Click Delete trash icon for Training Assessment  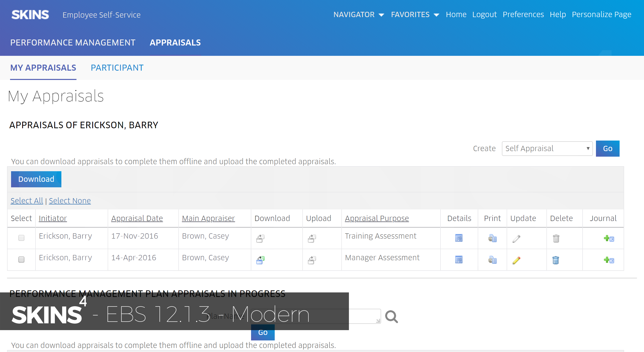[x=556, y=238]
